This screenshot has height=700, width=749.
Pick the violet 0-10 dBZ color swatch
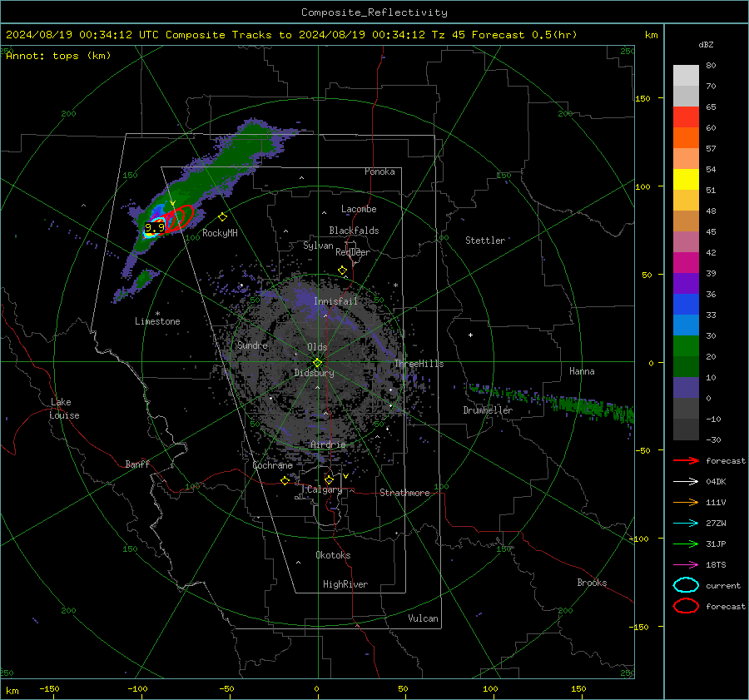tap(686, 388)
